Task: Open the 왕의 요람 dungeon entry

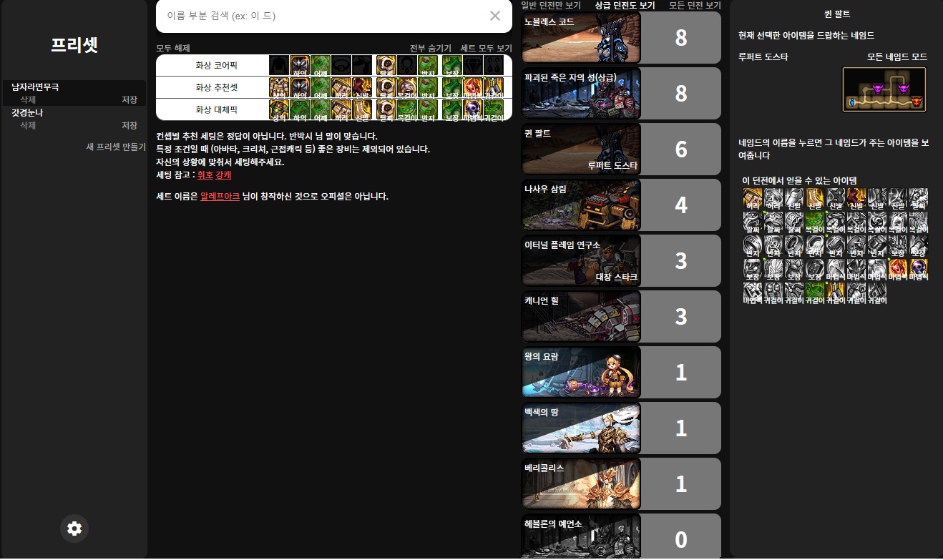Action: [581, 372]
